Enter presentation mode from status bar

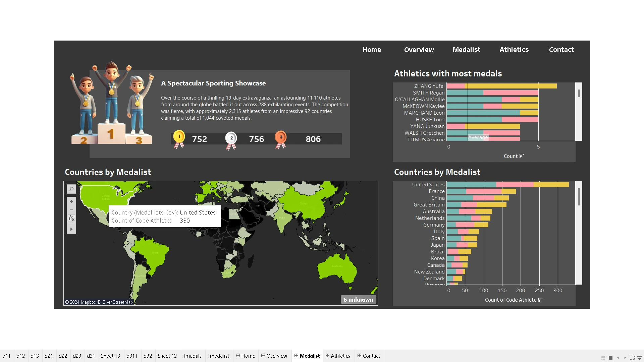pos(639,358)
